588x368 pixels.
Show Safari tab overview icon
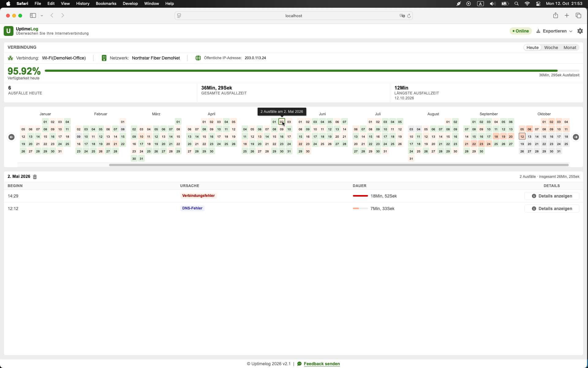(x=578, y=15)
